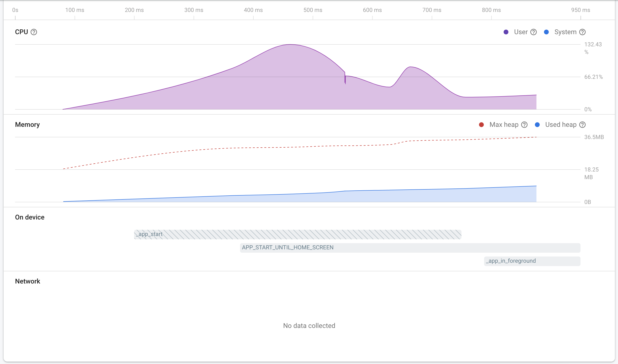
Task: Click the blue Used heap legend dot
Action: click(537, 125)
